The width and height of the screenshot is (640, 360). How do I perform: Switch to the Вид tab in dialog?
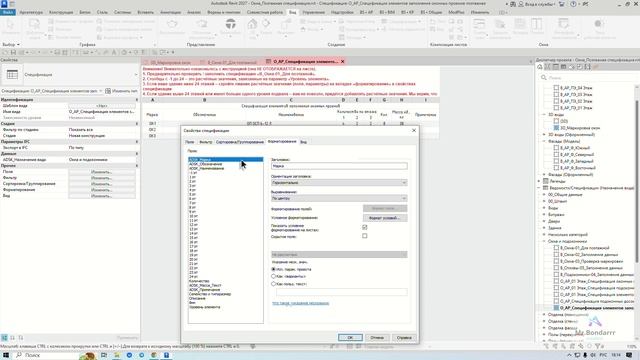(303, 142)
